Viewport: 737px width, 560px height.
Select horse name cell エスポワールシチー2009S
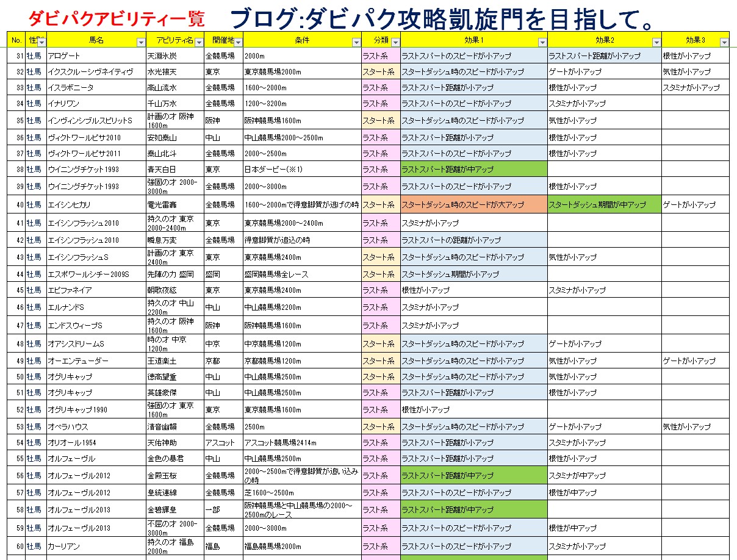tap(96, 274)
